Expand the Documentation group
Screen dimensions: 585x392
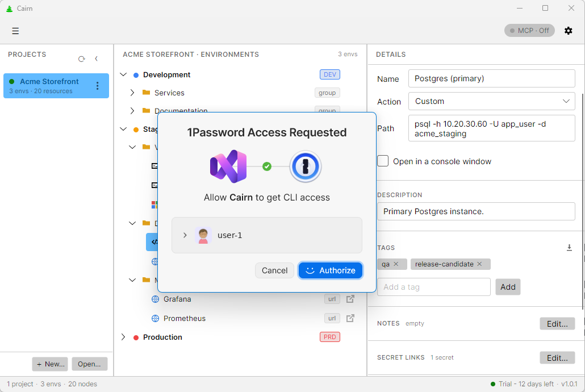coord(132,111)
